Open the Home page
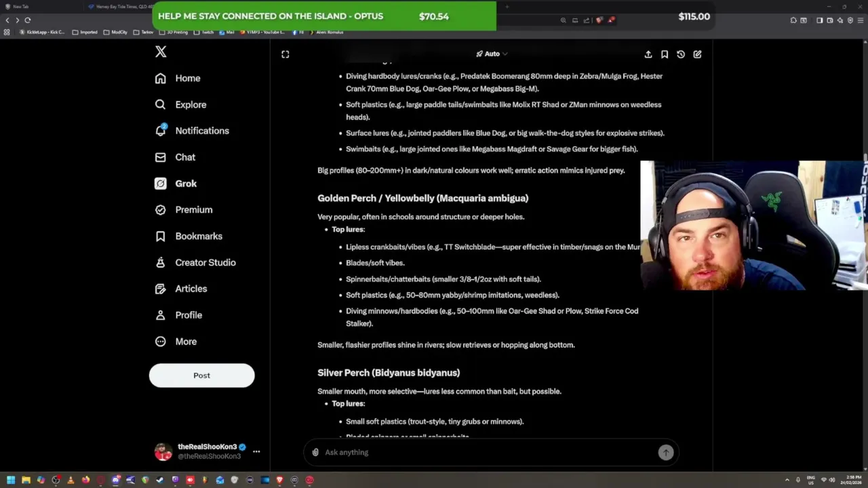This screenshot has width=868, height=488. tap(178, 78)
